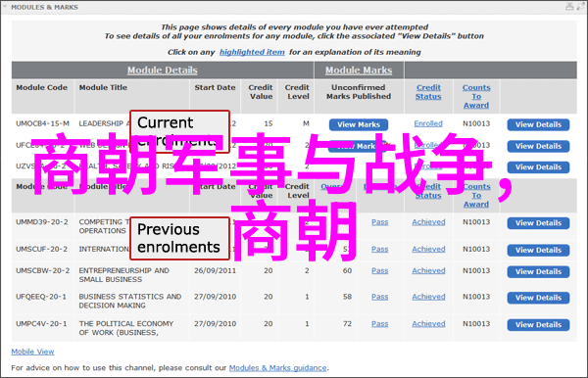Image resolution: width=588 pixels, height=378 pixels.
Task: Click the maximize channel icon at top right
Action: tap(580, 7)
